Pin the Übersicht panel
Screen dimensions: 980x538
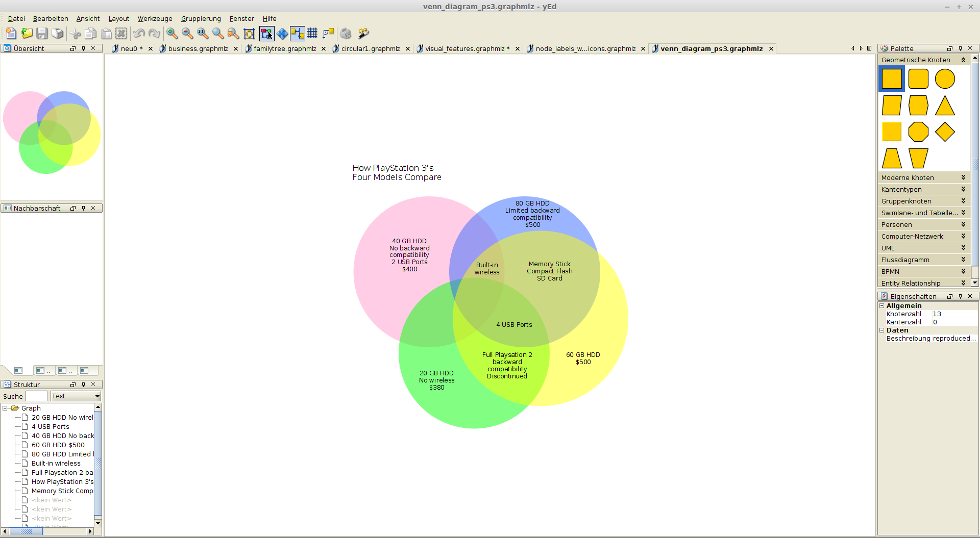pos(83,49)
